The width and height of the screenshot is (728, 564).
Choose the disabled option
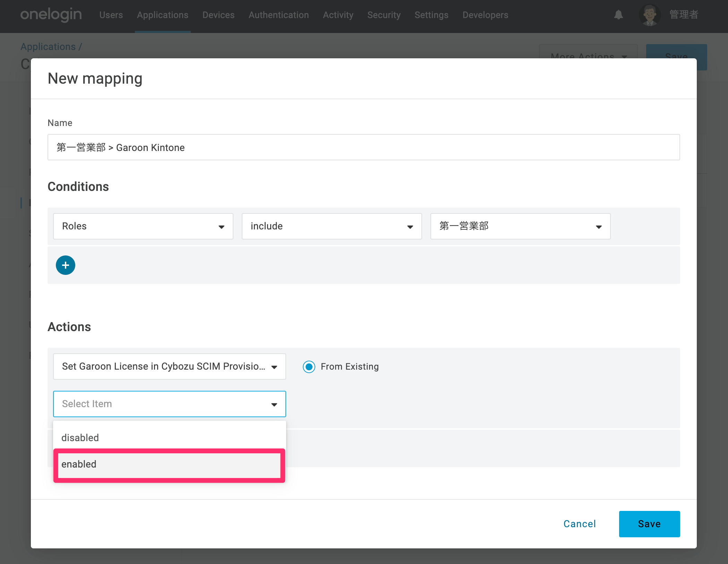tap(169, 438)
